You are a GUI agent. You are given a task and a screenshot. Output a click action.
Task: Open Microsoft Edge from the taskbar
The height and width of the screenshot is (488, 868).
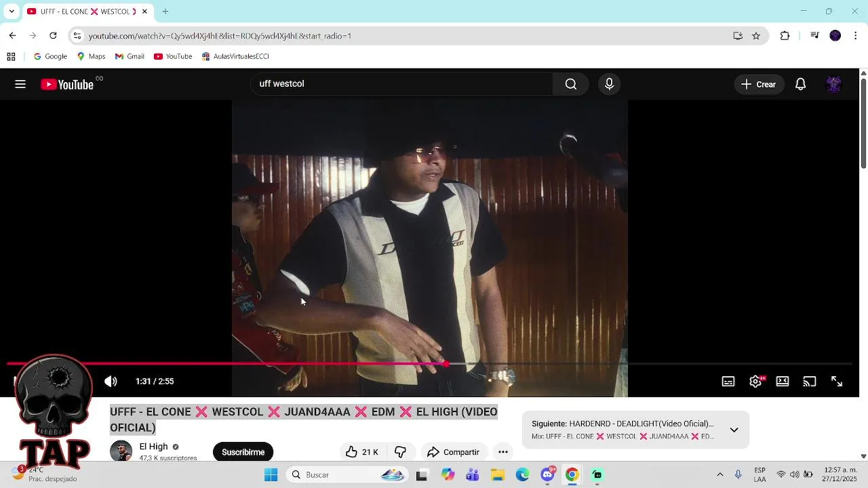(x=522, y=474)
